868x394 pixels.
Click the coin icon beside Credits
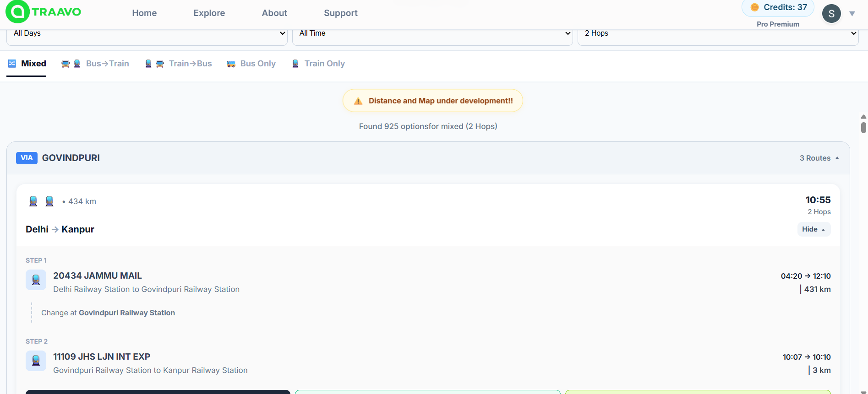(754, 7)
